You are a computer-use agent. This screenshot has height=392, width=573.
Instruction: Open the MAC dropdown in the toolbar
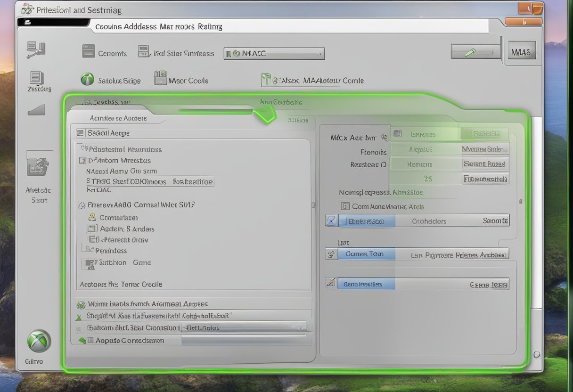(274, 54)
